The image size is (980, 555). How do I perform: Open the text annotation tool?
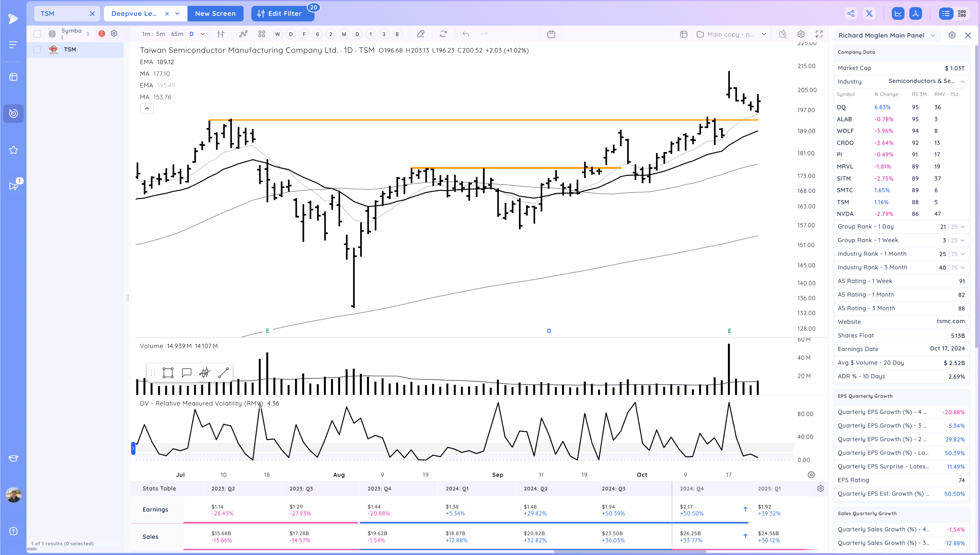[187, 372]
